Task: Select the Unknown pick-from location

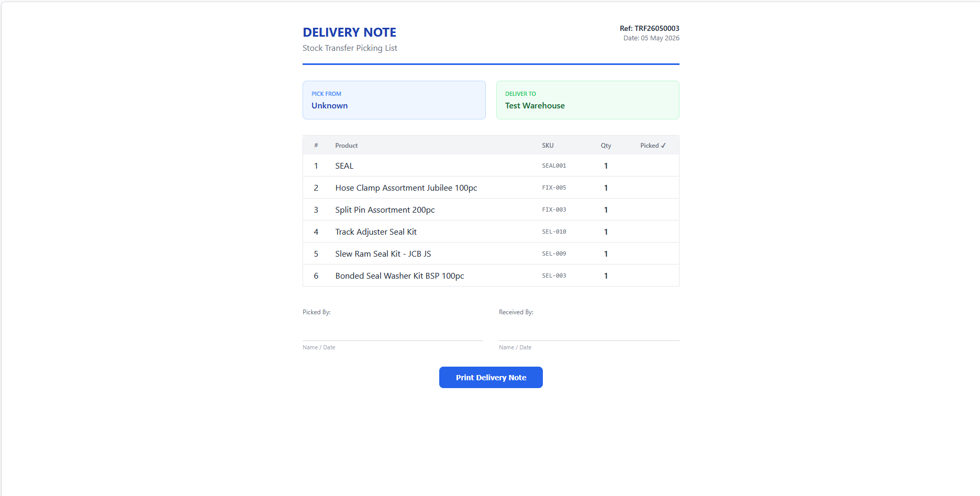Action: pos(329,106)
